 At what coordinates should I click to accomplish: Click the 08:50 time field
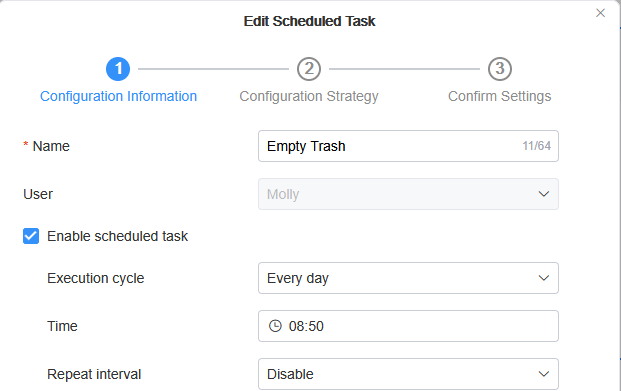tap(408, 326)
